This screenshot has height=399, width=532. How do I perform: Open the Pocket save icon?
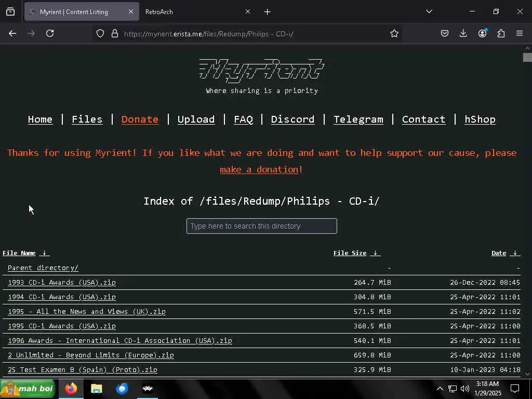445,33
